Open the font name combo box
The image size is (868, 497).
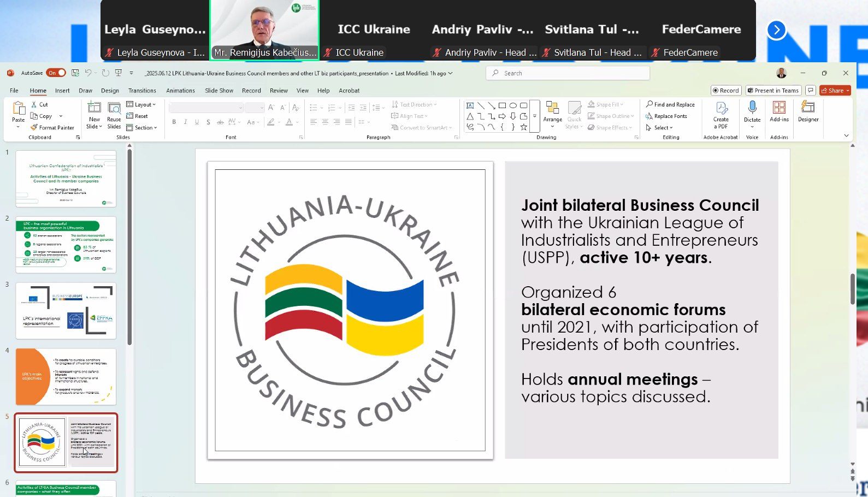(x=206, y=108)
